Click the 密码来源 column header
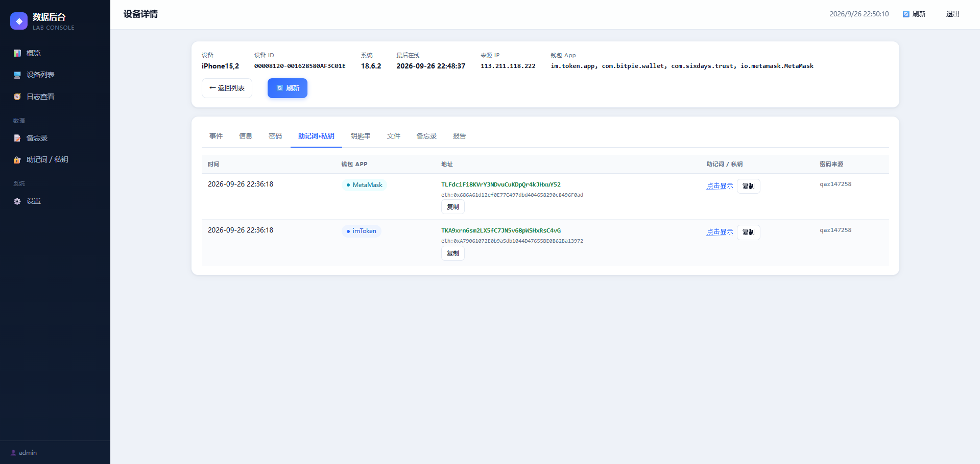980x464 pixels. pos(831,164)
